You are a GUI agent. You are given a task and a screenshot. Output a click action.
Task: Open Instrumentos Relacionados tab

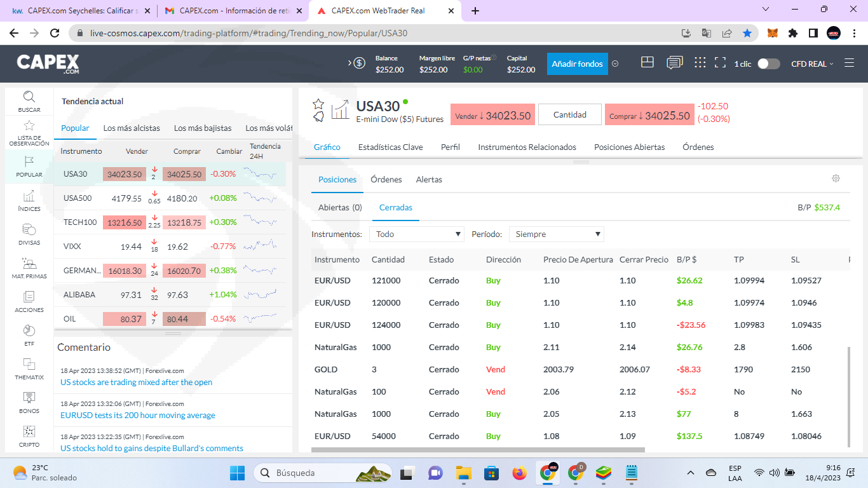tap(527, 147)
